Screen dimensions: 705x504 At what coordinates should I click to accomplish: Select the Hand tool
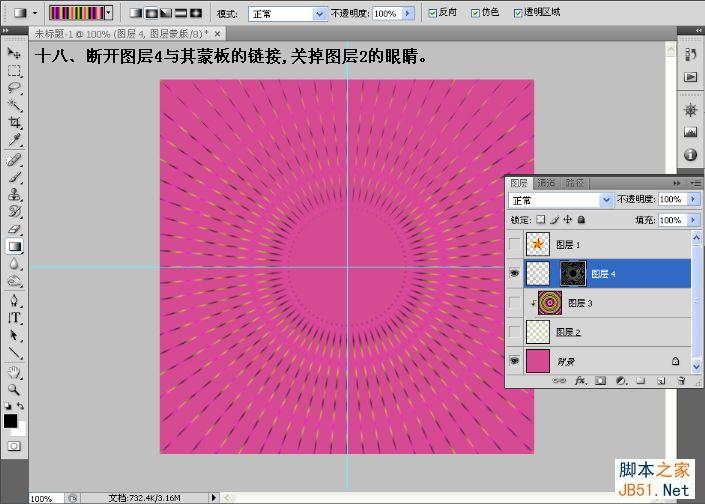click(14, 372)
